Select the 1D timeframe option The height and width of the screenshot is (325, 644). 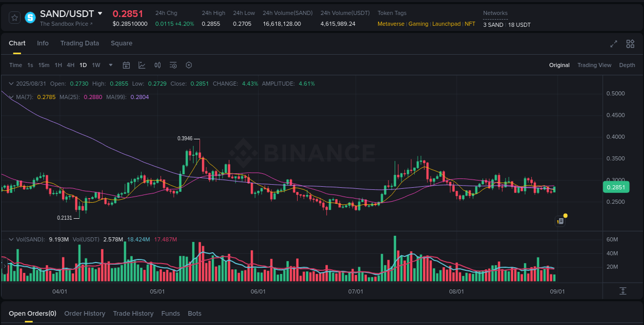83,65
